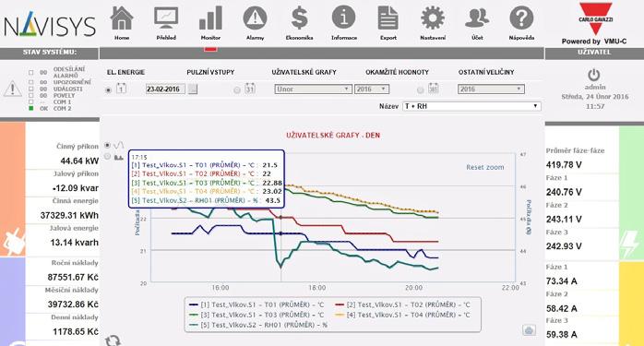Click the 23-02-2016 date field

pos(165,89)
